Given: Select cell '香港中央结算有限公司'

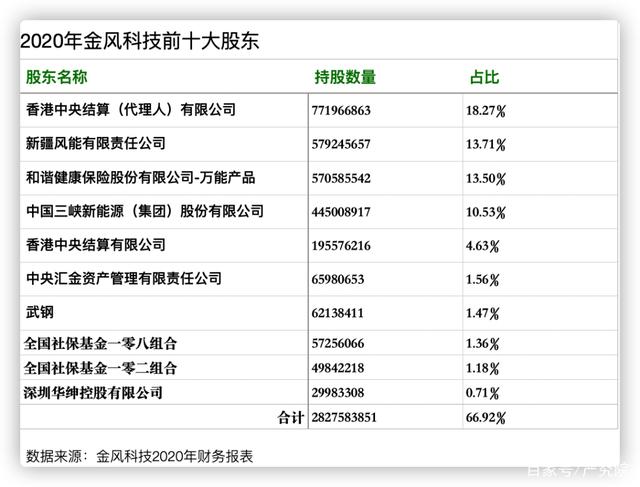Looking at the screenshot, I should pos(96,245).
